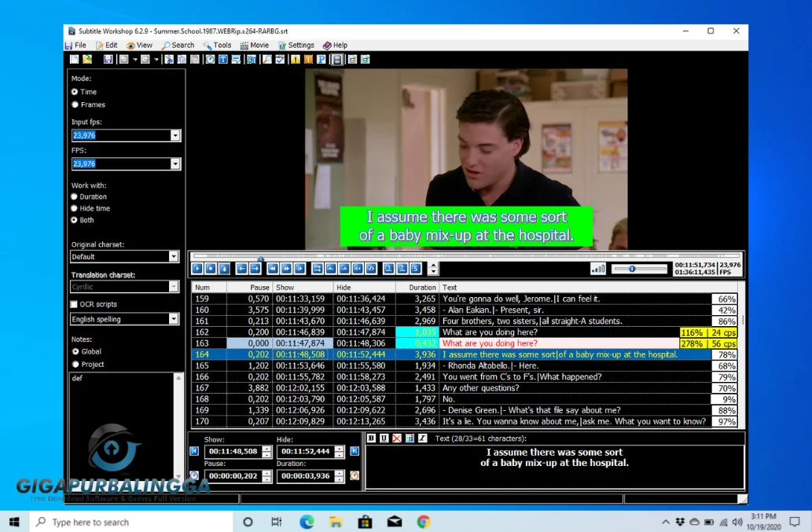Undo the last action
812x532 pixels.
(123, 60)
